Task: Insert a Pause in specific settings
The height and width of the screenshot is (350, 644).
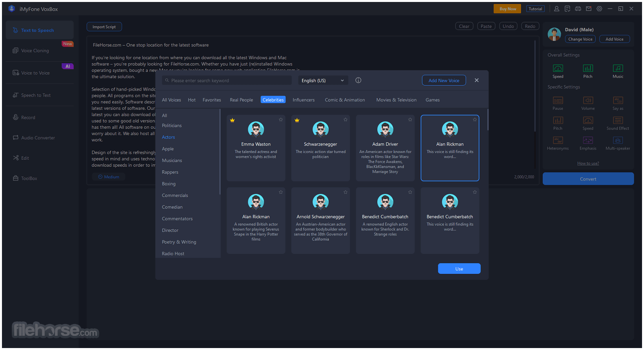Action: tap(558, 103)
